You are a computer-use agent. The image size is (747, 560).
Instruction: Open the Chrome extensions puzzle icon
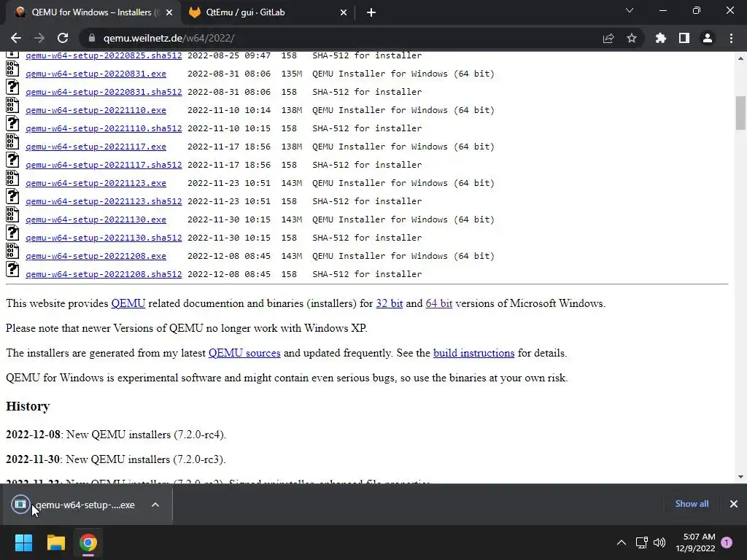[x=661, y=38]
